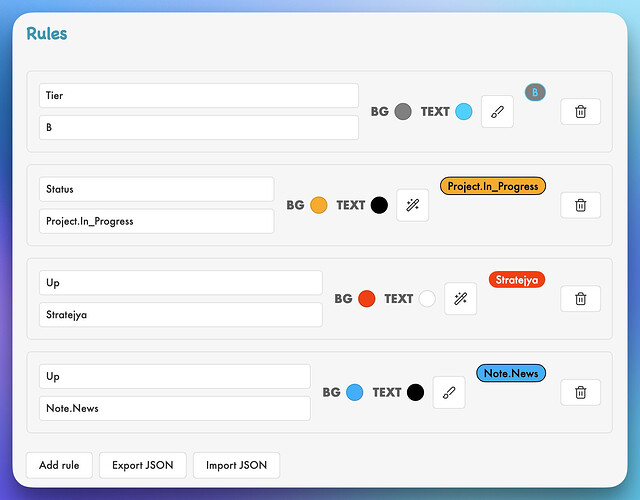Click the Project.In_Progress value field

tap(156, 221)
